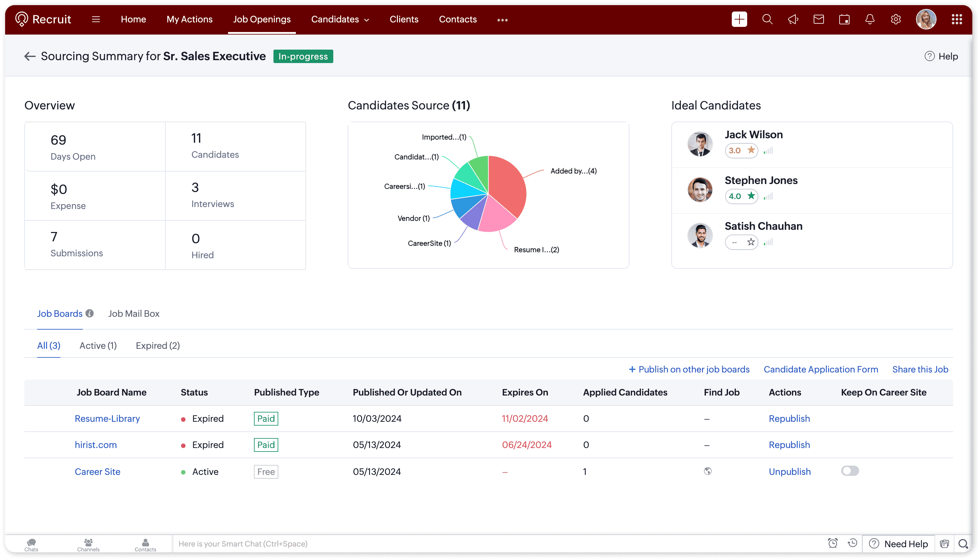Click the megaphone announcements icon
Image resolution: width=980 pixels, height=560 pixels.
[793, 19]
